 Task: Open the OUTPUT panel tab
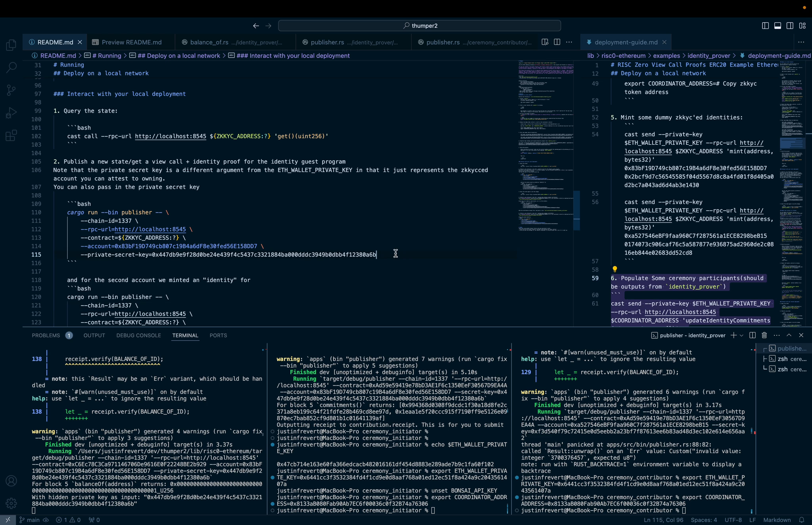point(94,335)
